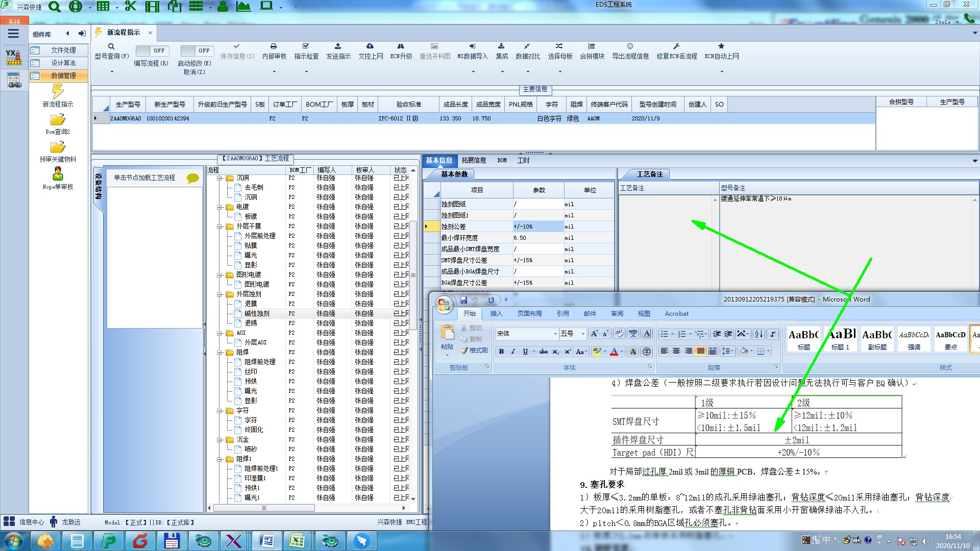The image size is (980, 551).
Task: Open the 新流程指示 lightning icon in sidebar
Action: [x=58, y=92]
